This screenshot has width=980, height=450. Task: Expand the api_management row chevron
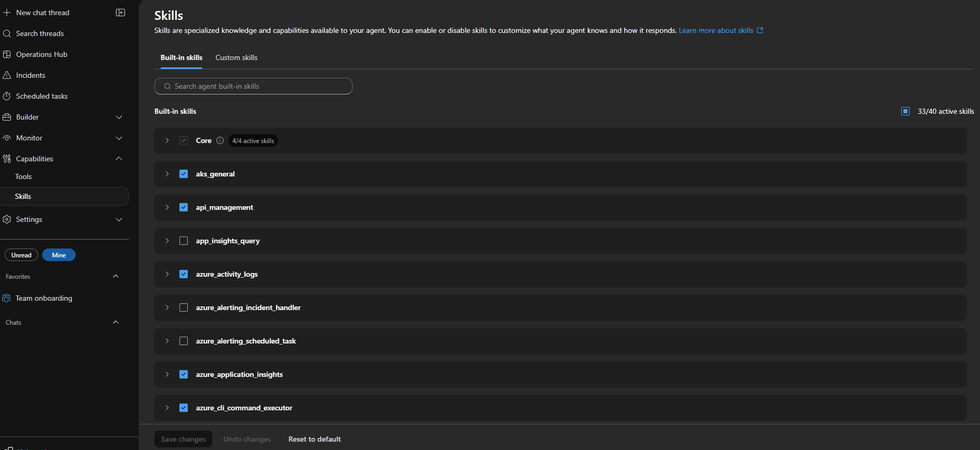point(167,207)
